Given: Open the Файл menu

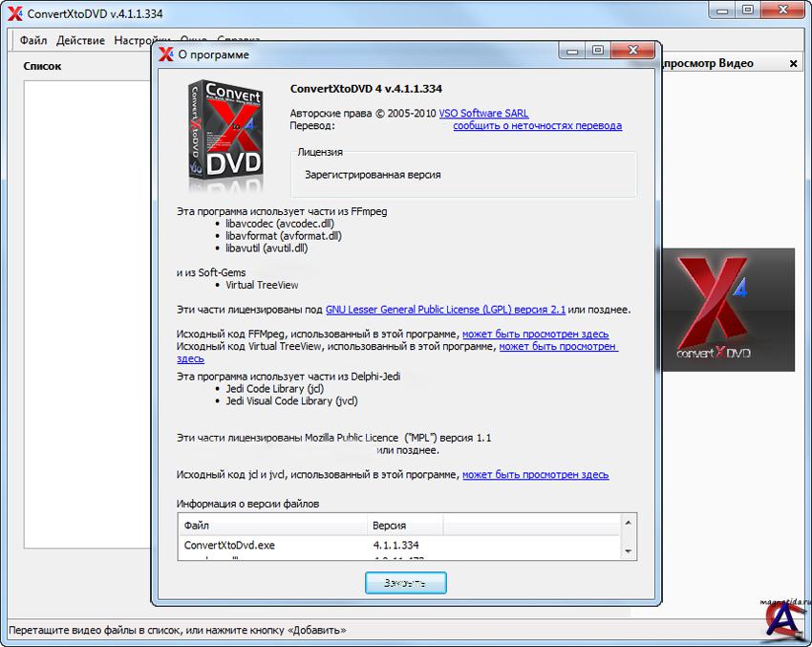Looking at the screenshot, I should 32,41.
